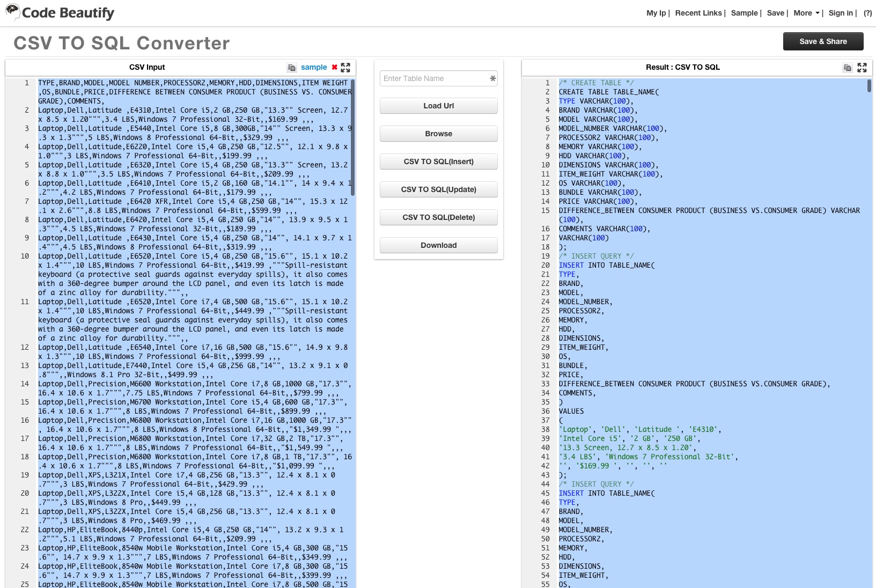876x588 pixels.
Task: Open My Ip
Action: (656, 13)
